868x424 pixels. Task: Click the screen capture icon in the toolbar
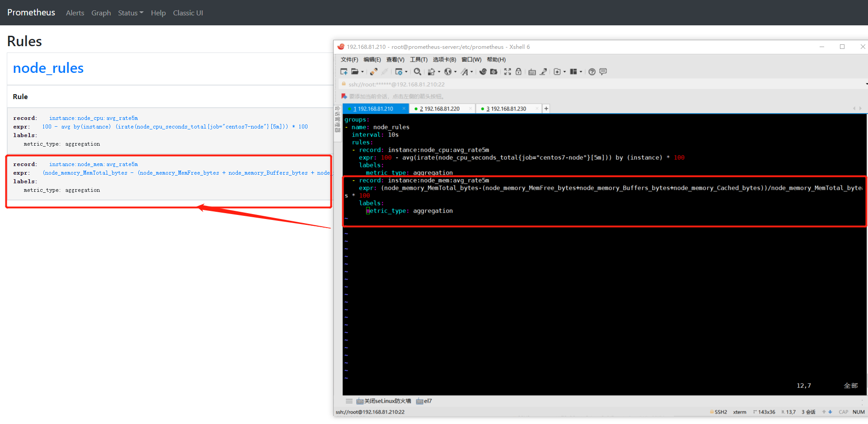494,71
